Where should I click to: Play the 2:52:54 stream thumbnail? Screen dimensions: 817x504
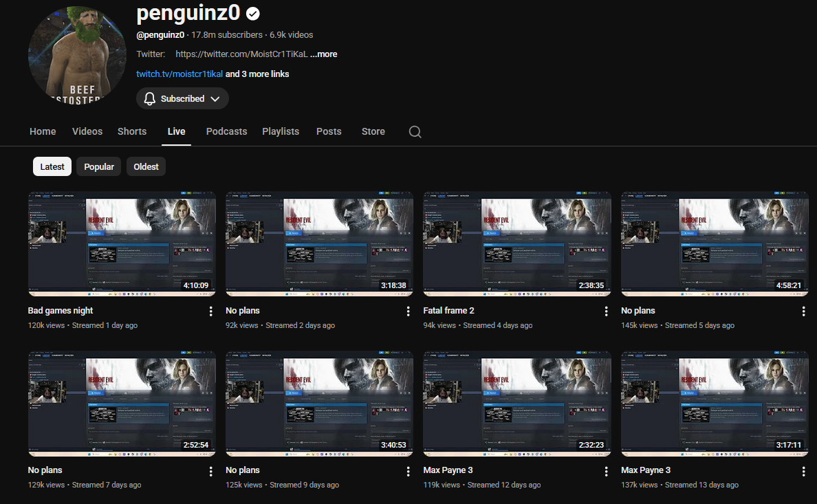pos(122,404)
